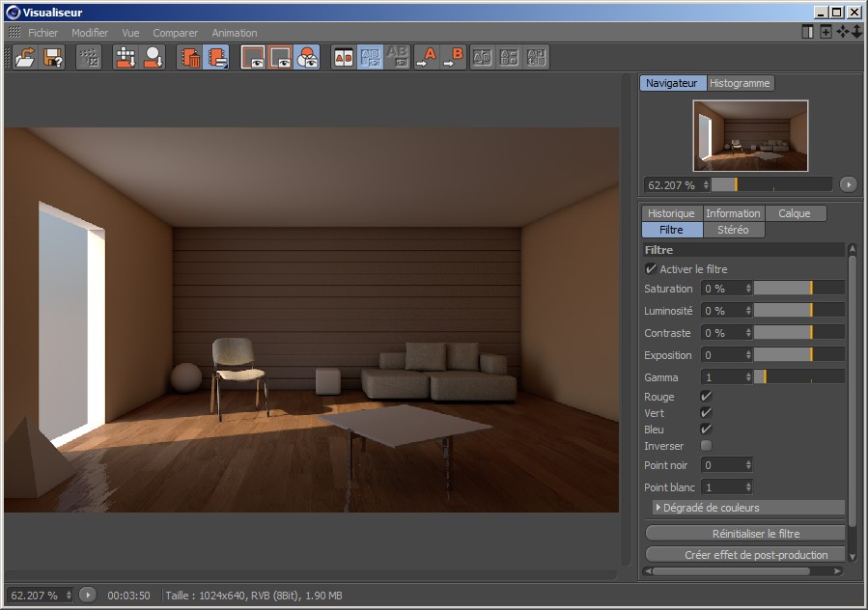This screenshot has height=610, width=868.
Task: Click the stop rendering icon
Action: pos(89,57)
